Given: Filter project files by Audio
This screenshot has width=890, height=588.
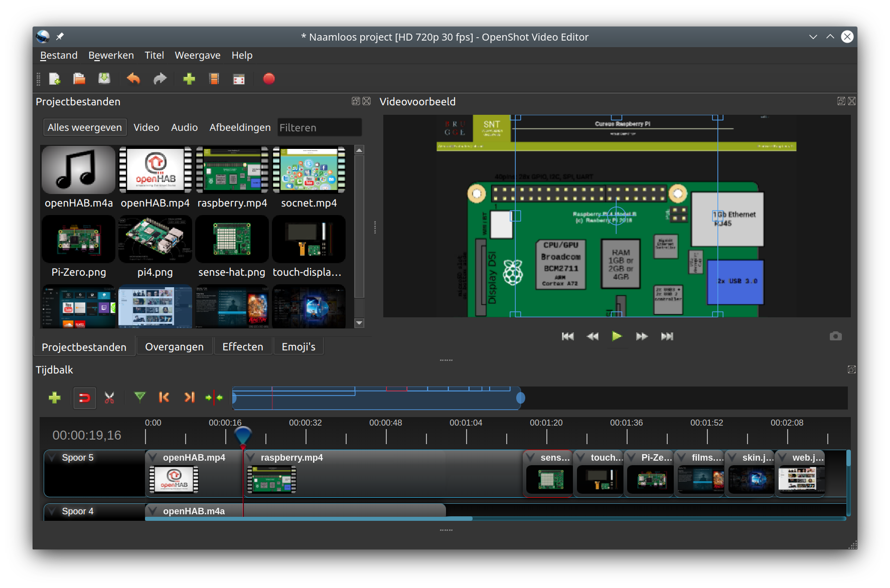Looking at the screenshot, I should [x=184, y=127].
